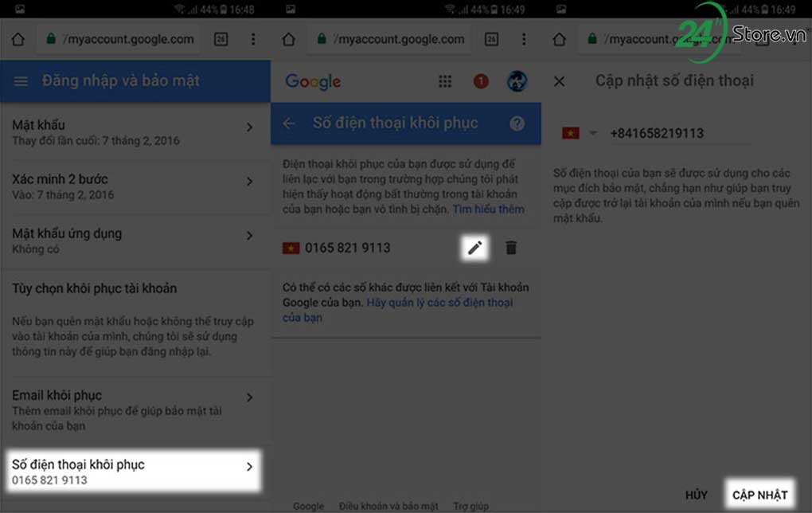
Task: Click the CẬP NHẬT button
Action: [x=759, y=495]
